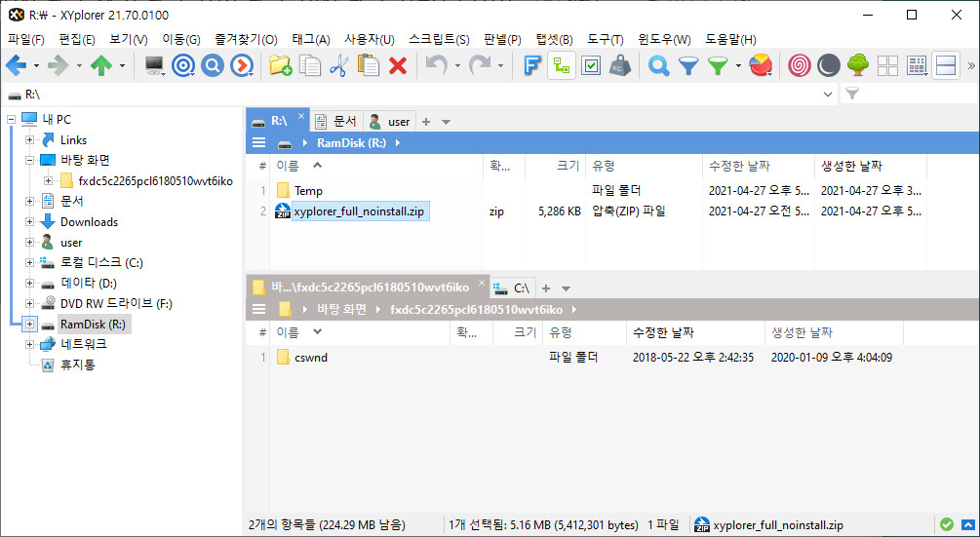Click the New Folder icon
The image size is (980, 537).
[281, 65]
